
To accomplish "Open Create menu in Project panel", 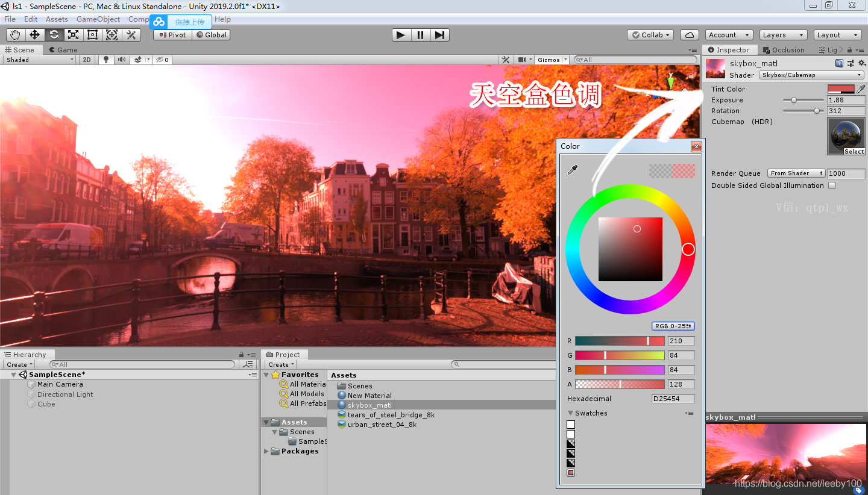I will (281, 364).
